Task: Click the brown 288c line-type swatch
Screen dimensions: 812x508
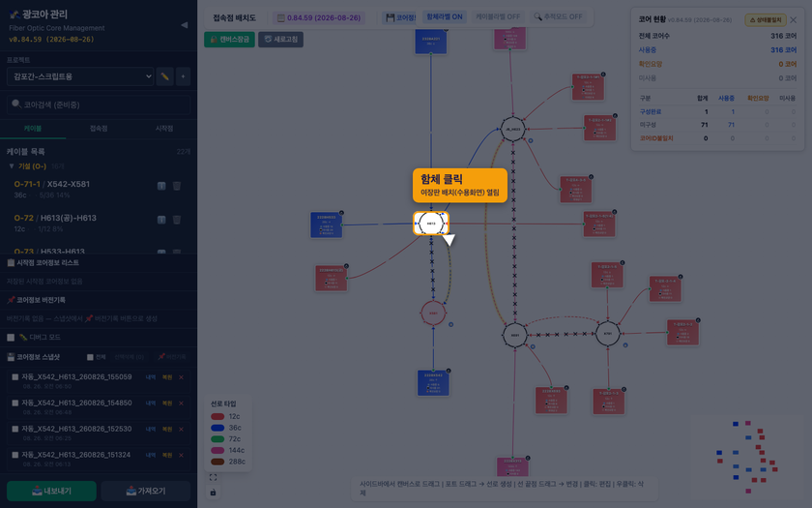Action: tap(217, 462)
